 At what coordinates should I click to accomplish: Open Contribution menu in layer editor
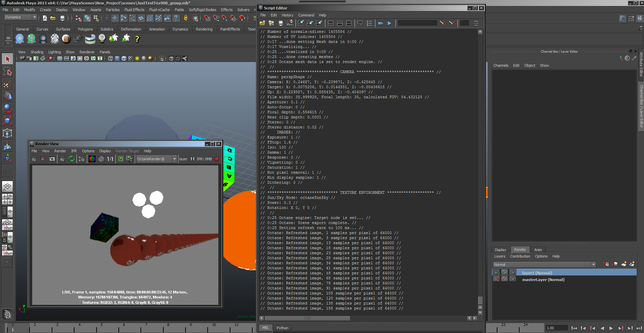[520, 256]
